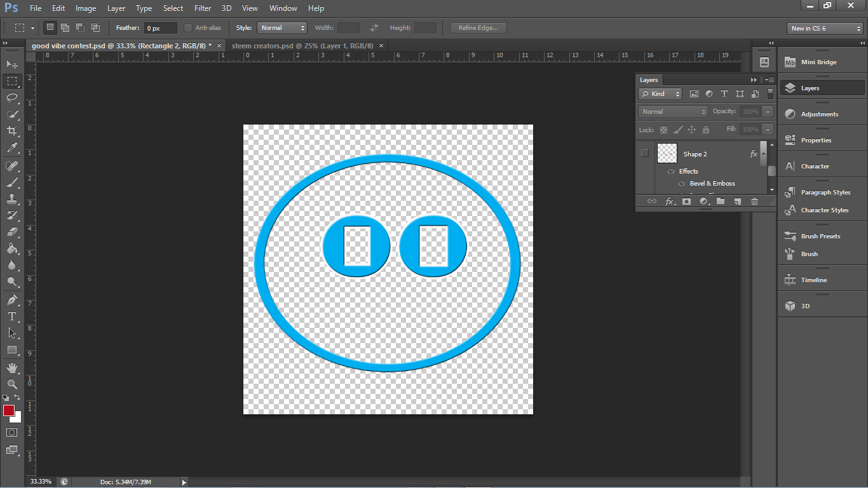Hide Effects of Shape 2 layer
Viewport: 868px width, 488px height.
click(670, 172)
